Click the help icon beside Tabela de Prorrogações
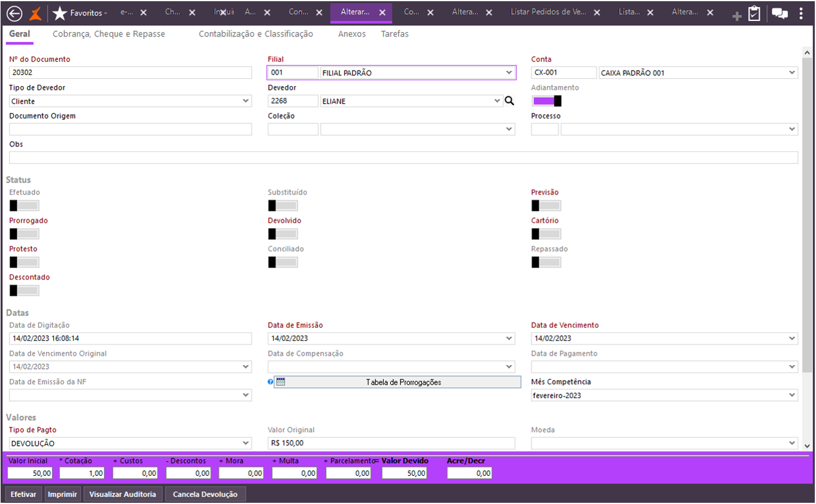Viewport: 816px width, 504px height. coord(270,382)
